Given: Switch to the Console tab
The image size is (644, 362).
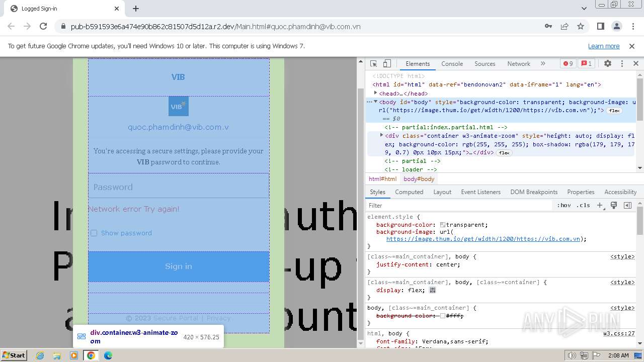Looking at the screenshot, I should (452, 64).
